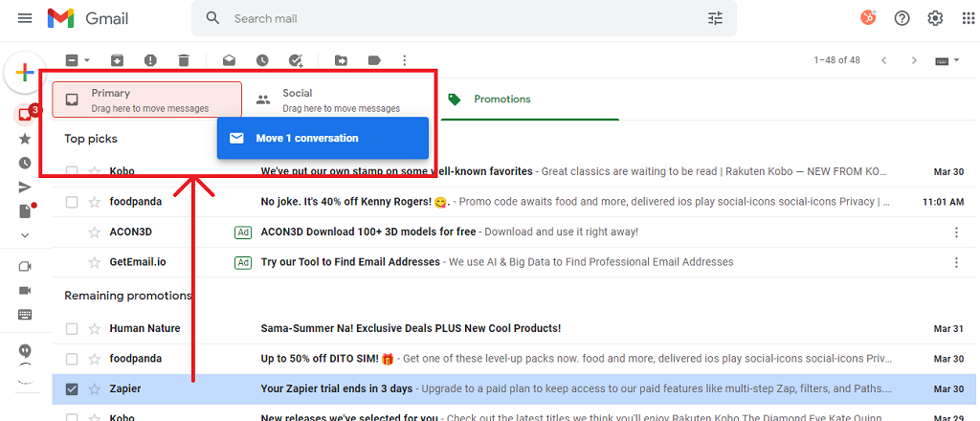Select foodpanda No joke email checkbox

tap(72, 202)
